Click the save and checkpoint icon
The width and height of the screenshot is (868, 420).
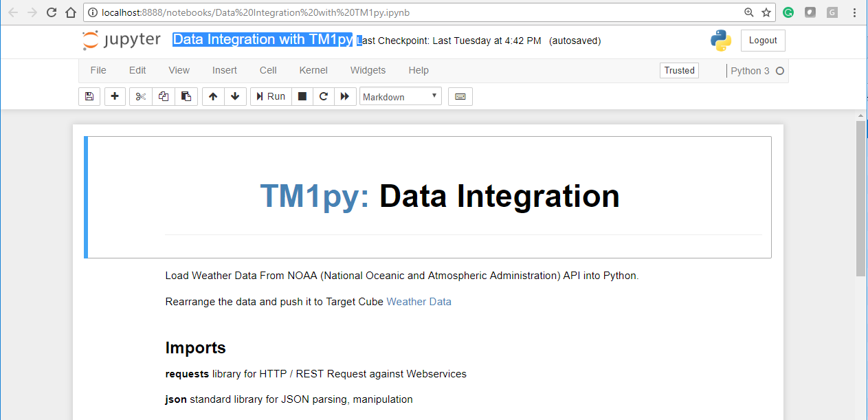click(x=89, y=97)
